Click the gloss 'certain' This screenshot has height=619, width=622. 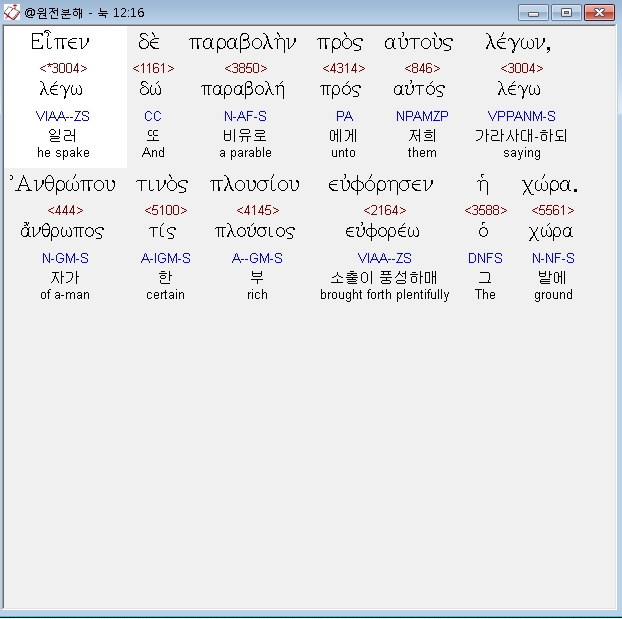click(165, 295)
